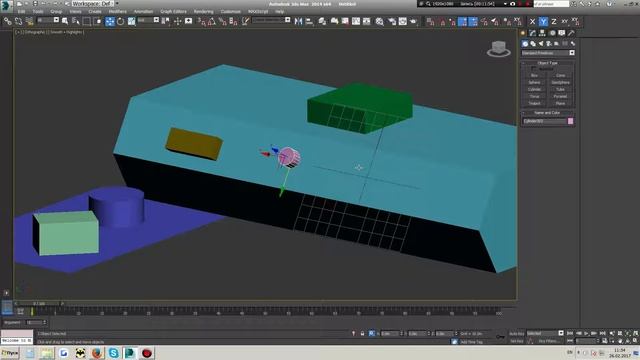Restrict transforms to the Z axis
This screenshot has width=640, height=360.
554,22
